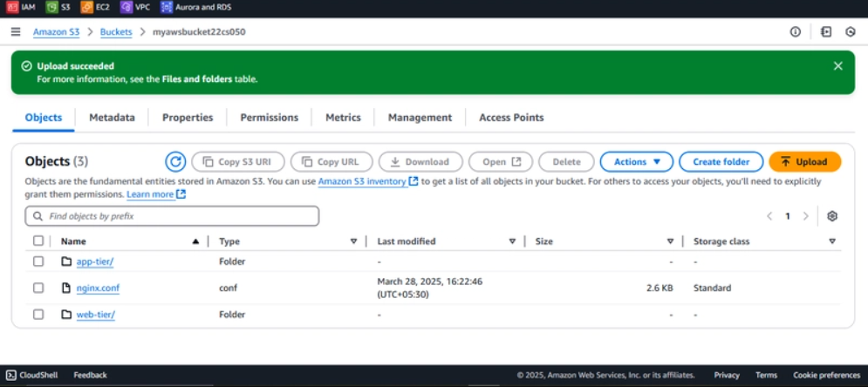Screen dimensions: 868x387
Task: Click the Copy URL button
Action: click(331, 162)
